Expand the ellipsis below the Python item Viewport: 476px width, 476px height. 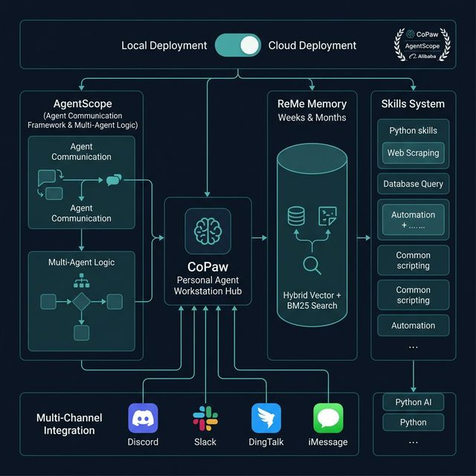(x=413, y=440)
